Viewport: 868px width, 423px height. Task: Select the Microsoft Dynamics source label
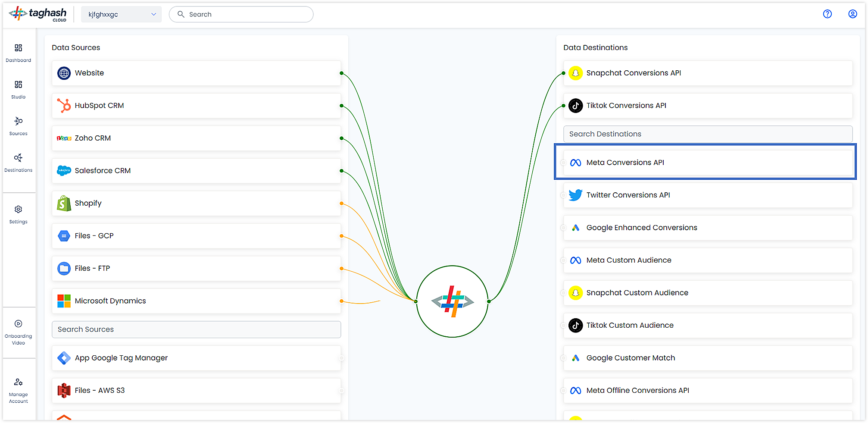tap(110, 301)
